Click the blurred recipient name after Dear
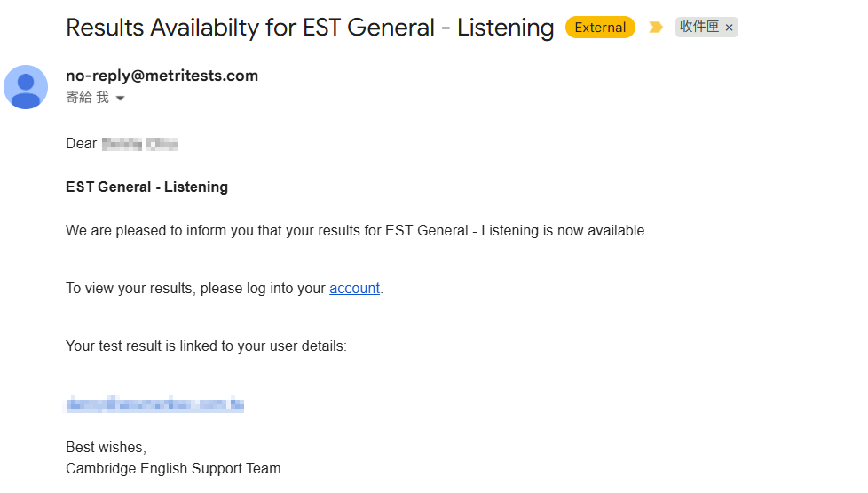 139,144
